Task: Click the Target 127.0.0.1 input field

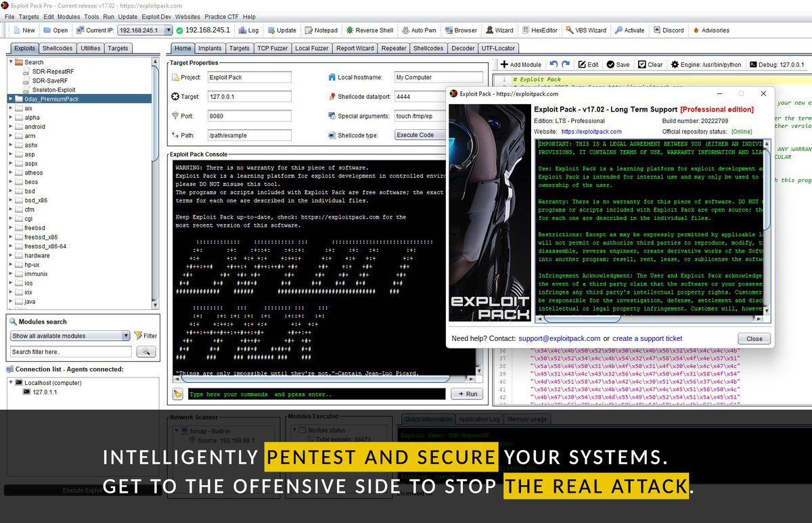Action: pos(249,97)
